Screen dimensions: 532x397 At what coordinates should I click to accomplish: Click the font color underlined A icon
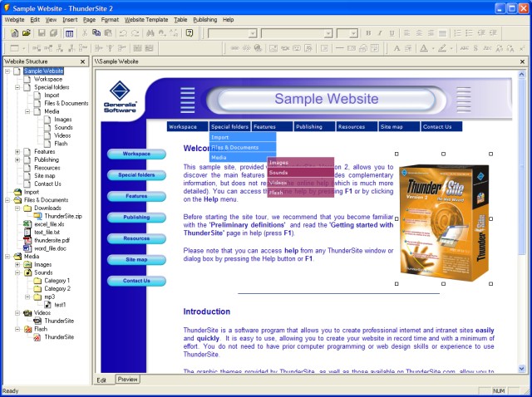[423, 48]
